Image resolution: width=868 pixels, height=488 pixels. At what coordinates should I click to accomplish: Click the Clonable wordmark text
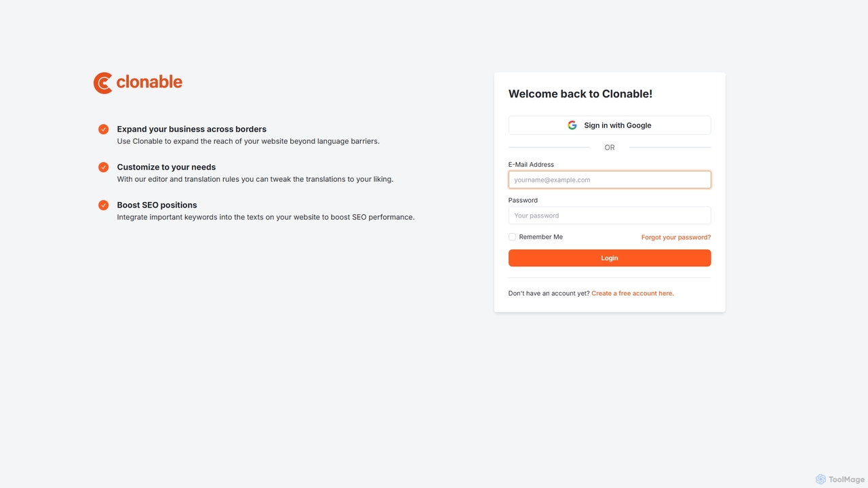tap(149, 82)
